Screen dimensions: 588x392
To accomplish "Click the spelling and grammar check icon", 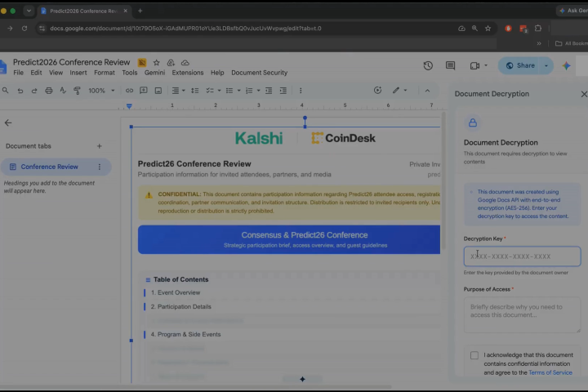I will pos(63,91).
